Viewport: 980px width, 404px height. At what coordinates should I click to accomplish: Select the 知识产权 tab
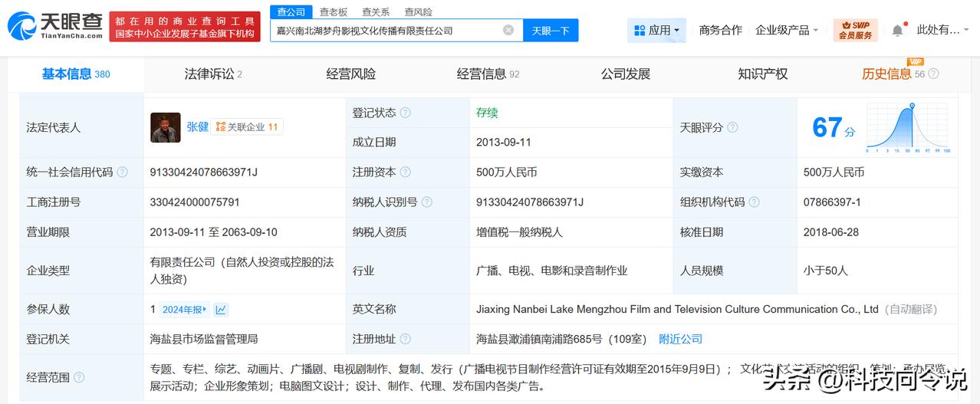(x=762, y=74)
